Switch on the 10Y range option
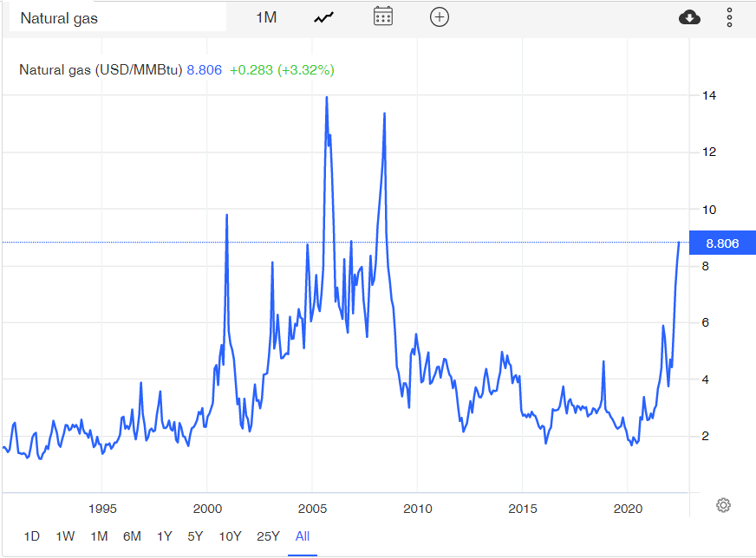Image resolution: width=756 pixels, height=558 pixels. tap(229, 536)
